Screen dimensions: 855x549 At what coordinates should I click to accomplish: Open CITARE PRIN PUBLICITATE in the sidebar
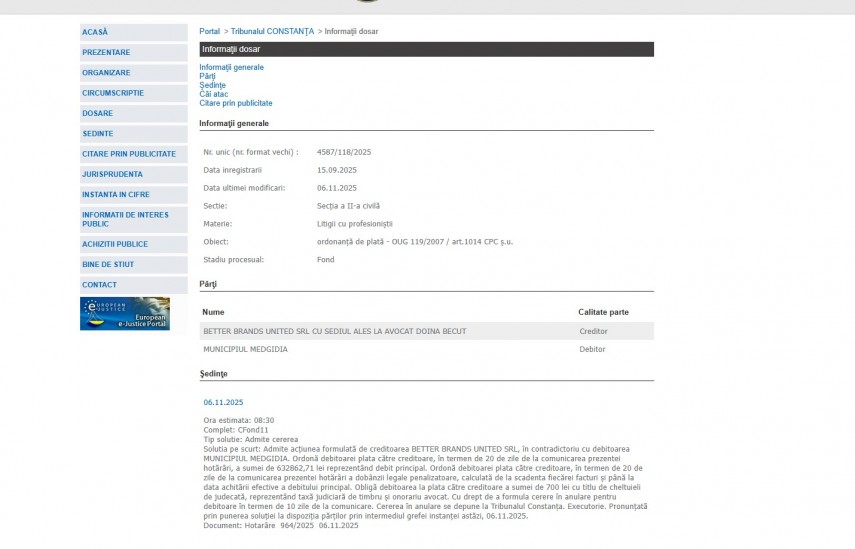(128, 154)
